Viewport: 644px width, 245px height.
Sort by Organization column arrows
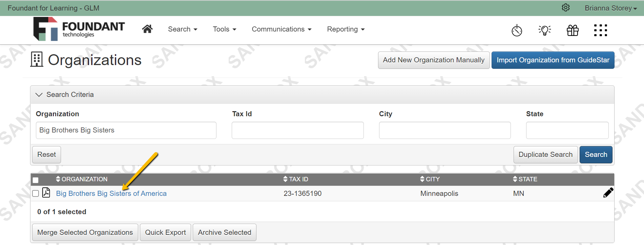pyautogui.click(x=58, y=179)
